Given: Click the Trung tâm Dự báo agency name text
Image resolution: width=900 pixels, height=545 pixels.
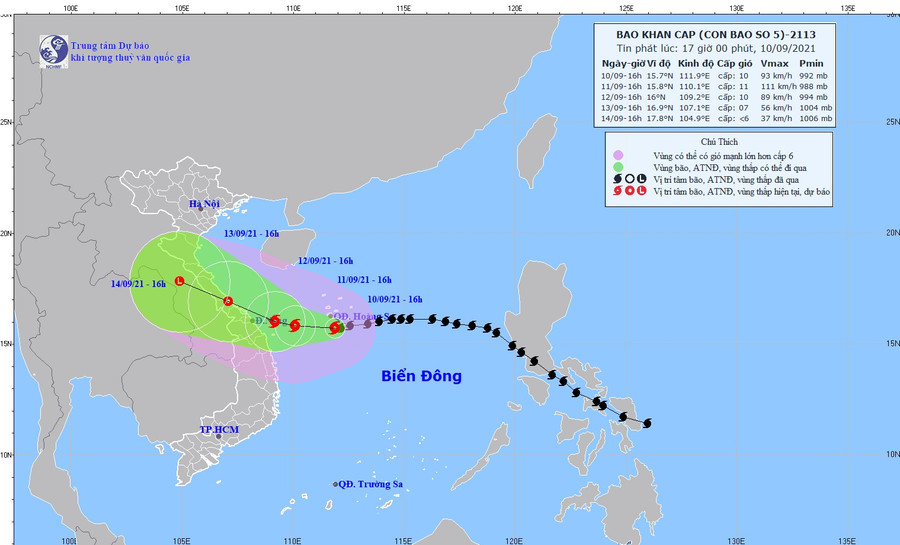Looking at the screenshot, I should pyautogui.click(x=110, y=46).
